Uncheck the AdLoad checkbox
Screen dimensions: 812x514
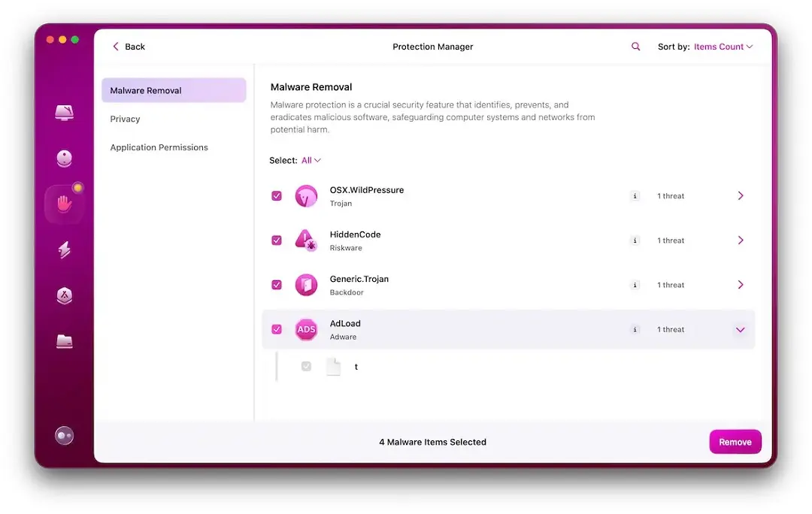[277, 330]
